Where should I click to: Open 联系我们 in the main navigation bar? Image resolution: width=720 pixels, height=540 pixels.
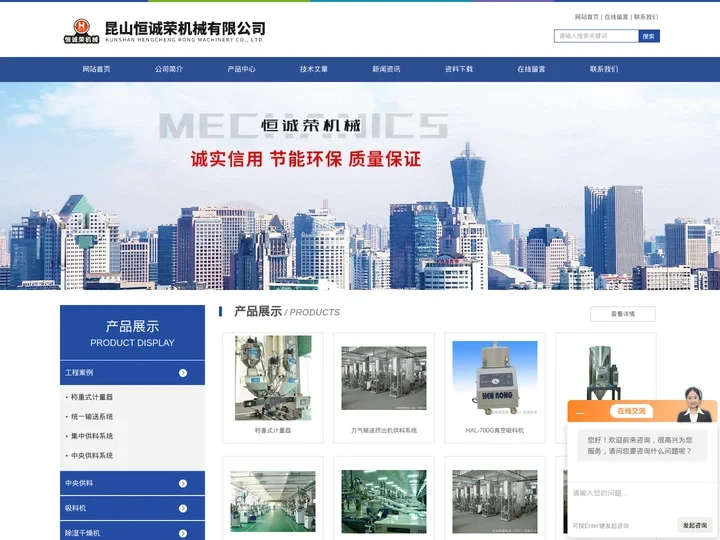(604, 69)
